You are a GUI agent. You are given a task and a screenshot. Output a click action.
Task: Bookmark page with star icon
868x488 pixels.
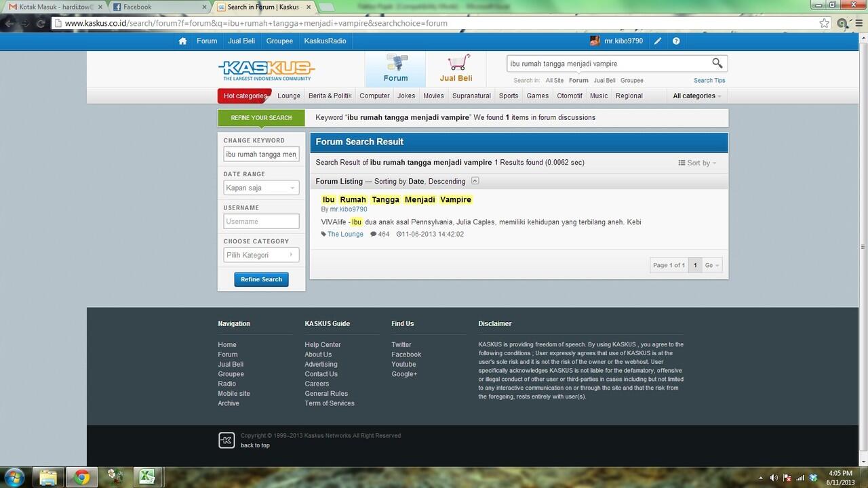coord(824,23)
